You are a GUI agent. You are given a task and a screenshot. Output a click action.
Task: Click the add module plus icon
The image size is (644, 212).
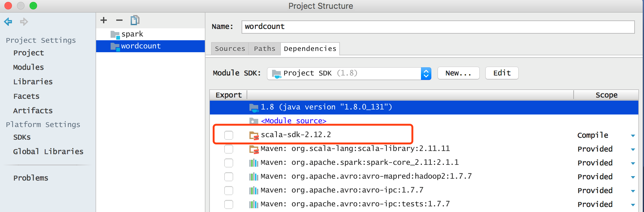[x=104, y=20]
